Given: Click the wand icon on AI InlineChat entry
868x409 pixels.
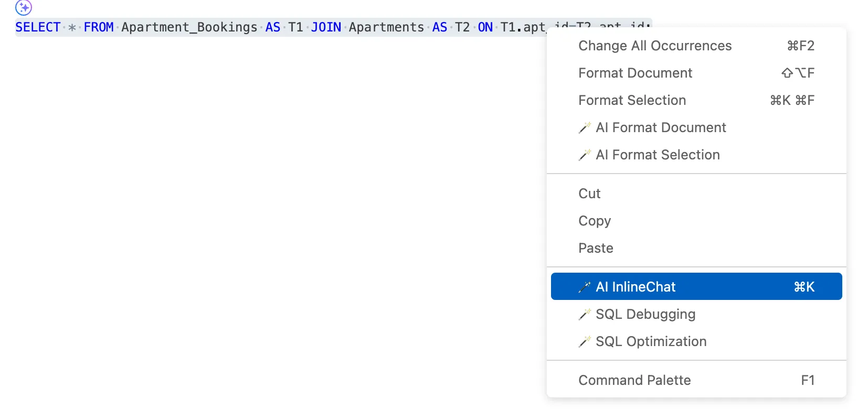Looking at the screenshot, I should pyautogui.click(x=585, y=287).
